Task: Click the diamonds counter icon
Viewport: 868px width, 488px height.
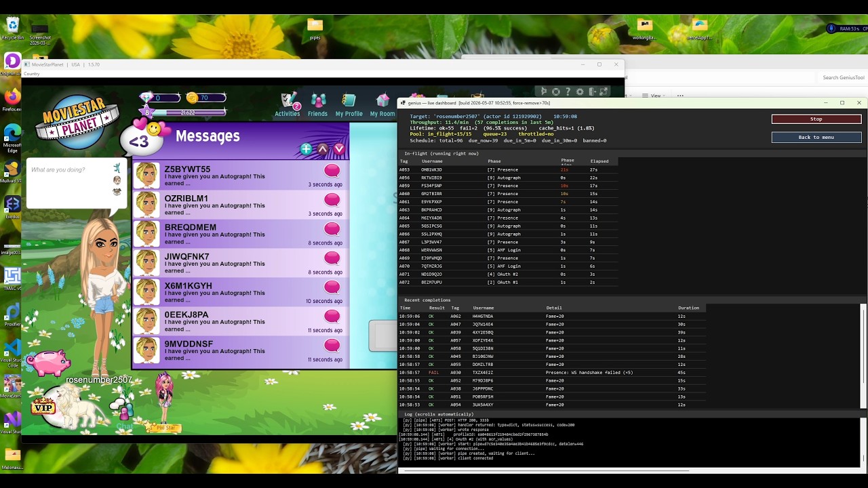Action: click(x=147, y=98)
